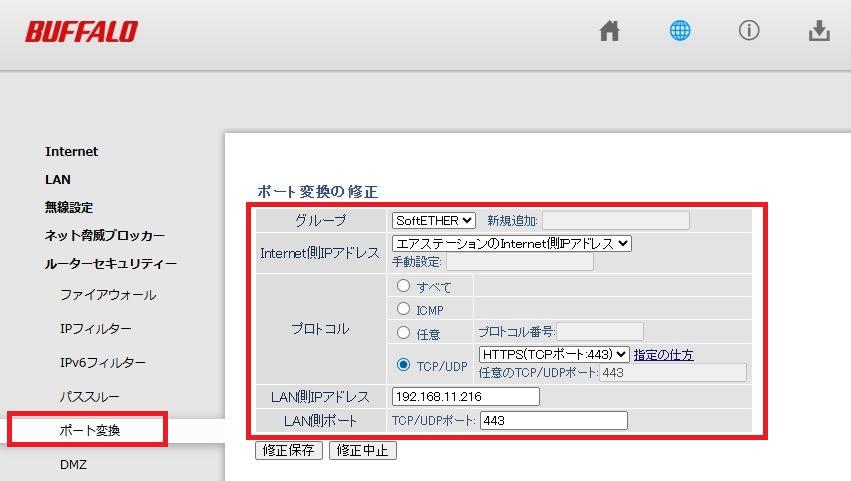This screenshot has height=481, width=851.
Task: Select the TCP/UDP protocol radio button
Action: click(403, 365)
